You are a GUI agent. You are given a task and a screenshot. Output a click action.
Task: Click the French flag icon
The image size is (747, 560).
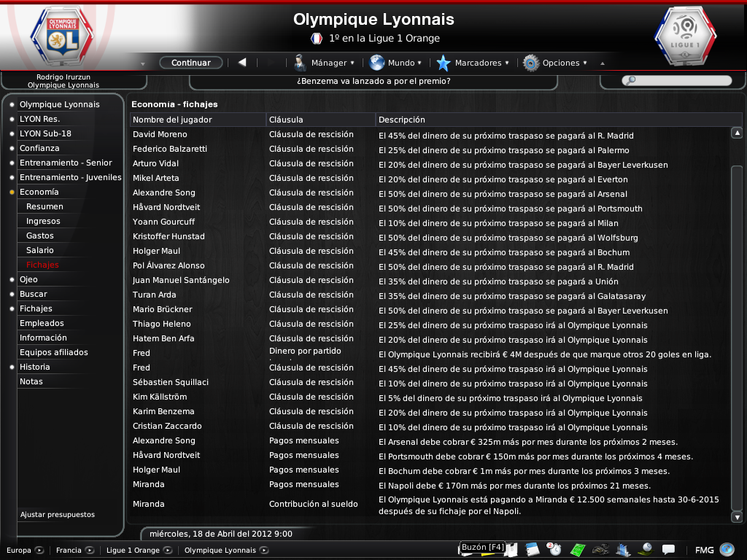click(x=317, y=39)
